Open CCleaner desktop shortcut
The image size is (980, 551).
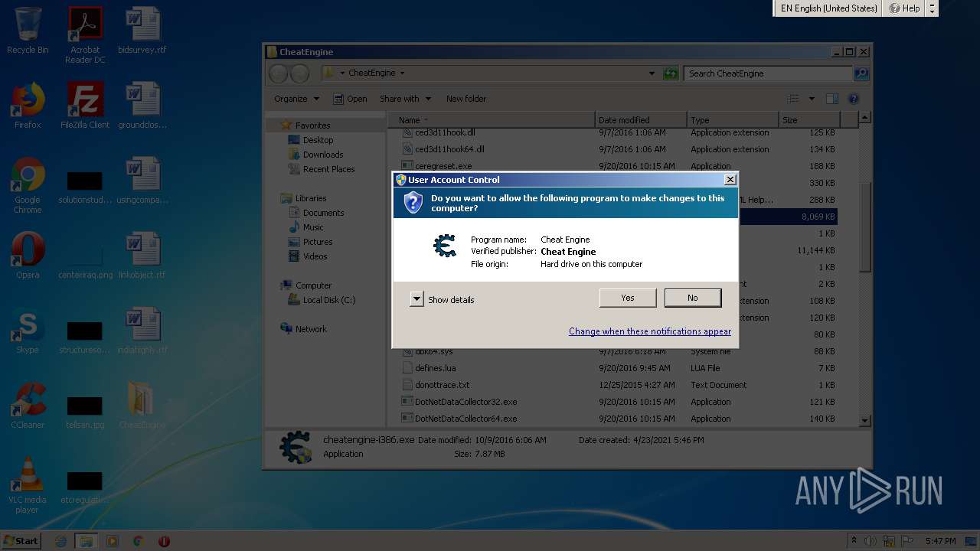(28, 406)
